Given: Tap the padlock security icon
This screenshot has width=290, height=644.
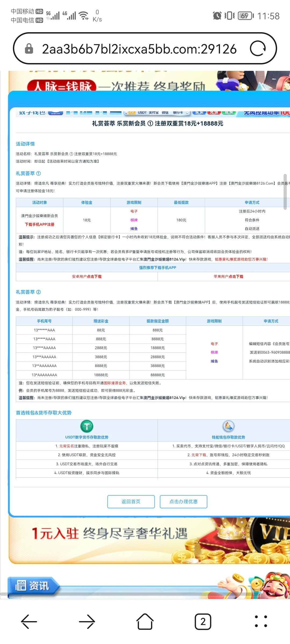Looking at the screenshot, I should (x=29, y=49).
